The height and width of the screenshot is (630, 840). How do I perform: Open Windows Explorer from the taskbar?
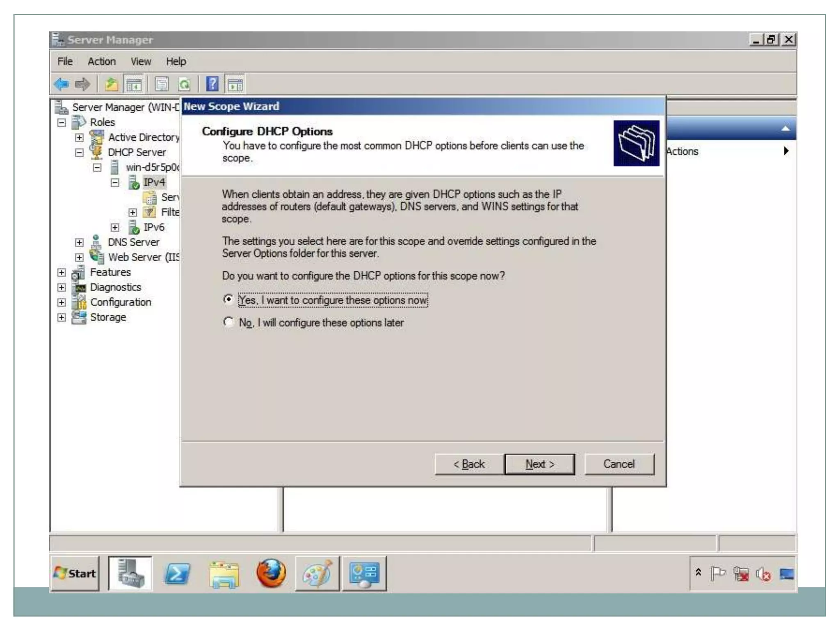point(224,574)
